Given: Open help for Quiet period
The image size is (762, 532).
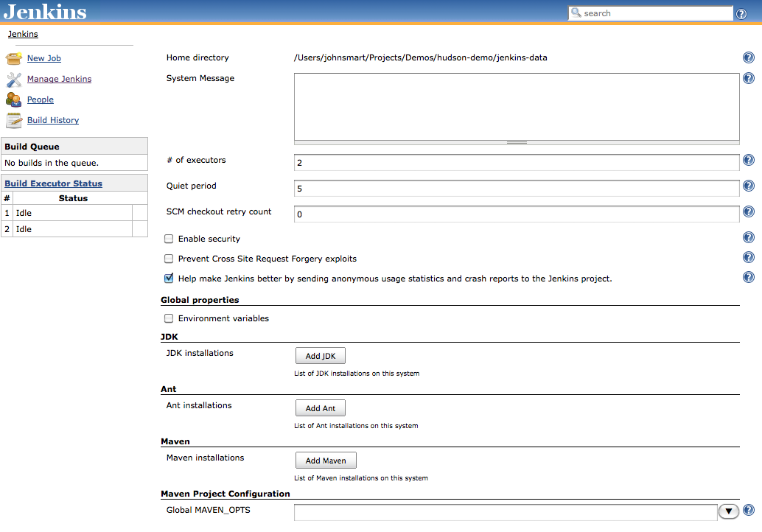Looking at the screenshot, I should [x=749, y=186].
